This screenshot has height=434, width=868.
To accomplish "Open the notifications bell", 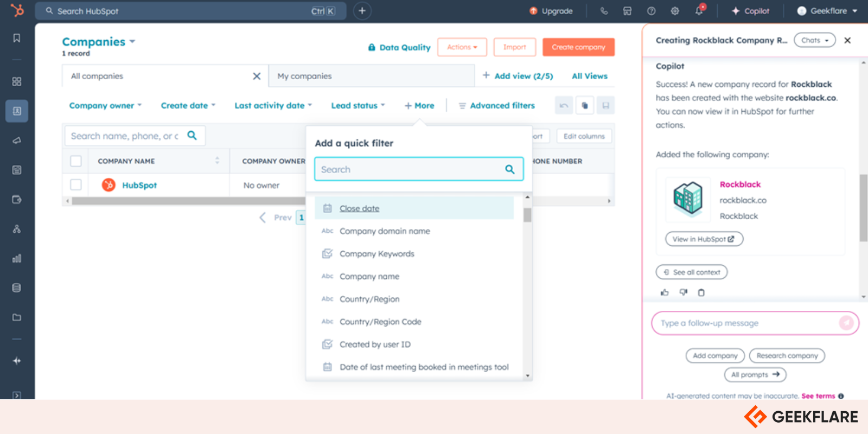I will 699,10.
